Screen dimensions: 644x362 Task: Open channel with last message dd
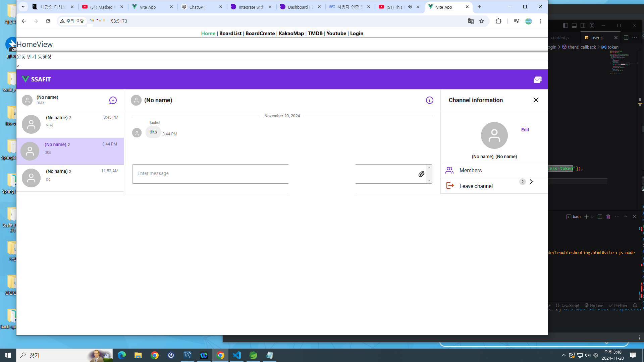tap(70, 178)
